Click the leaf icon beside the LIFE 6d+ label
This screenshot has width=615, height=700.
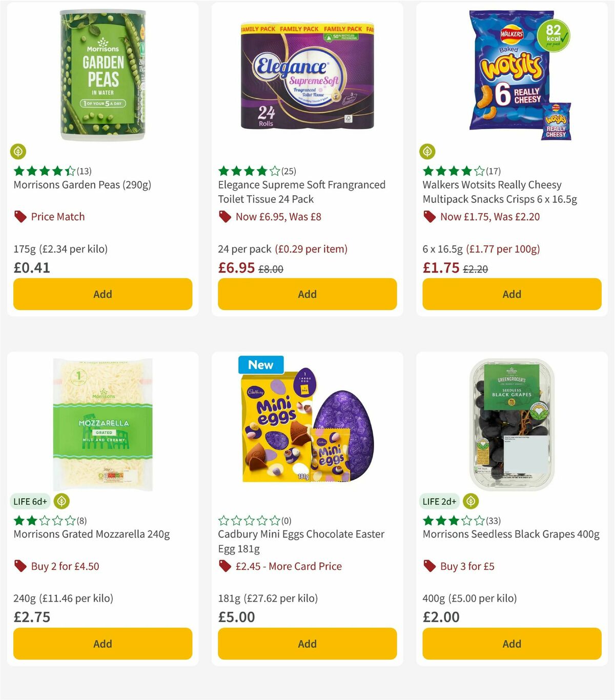click(x=62, y=501)
